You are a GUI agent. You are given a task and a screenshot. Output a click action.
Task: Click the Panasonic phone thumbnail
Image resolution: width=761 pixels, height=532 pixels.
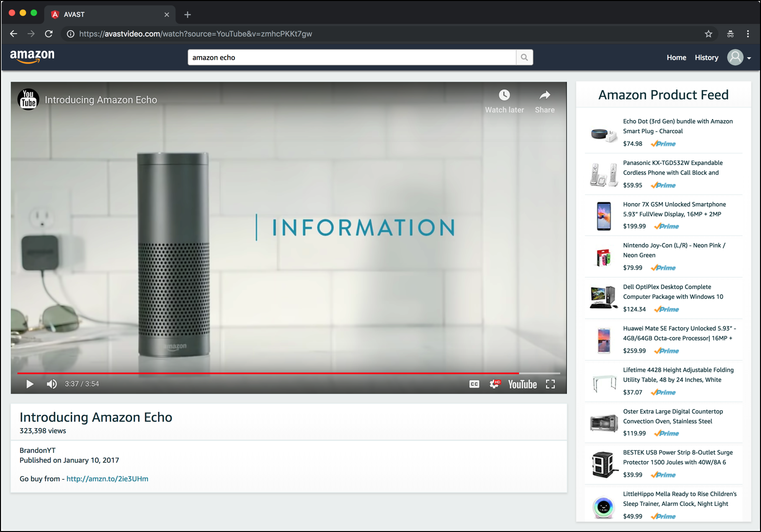[x=604, y=175]
